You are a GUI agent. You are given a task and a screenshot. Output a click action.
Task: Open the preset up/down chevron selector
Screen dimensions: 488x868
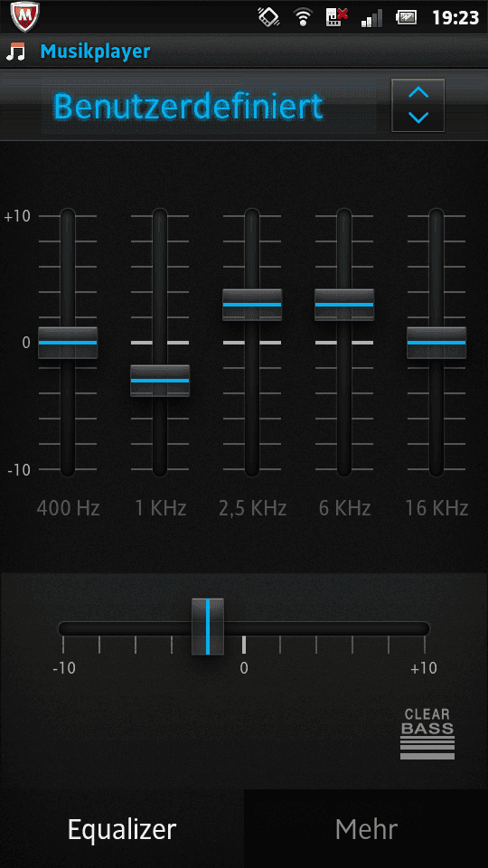pyautogui.click(x=418, y=105)
